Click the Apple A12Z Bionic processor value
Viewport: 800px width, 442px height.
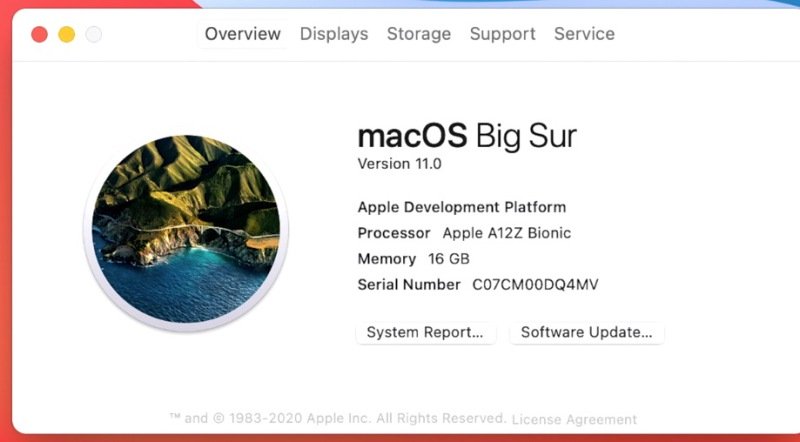[x=507, y=233]
